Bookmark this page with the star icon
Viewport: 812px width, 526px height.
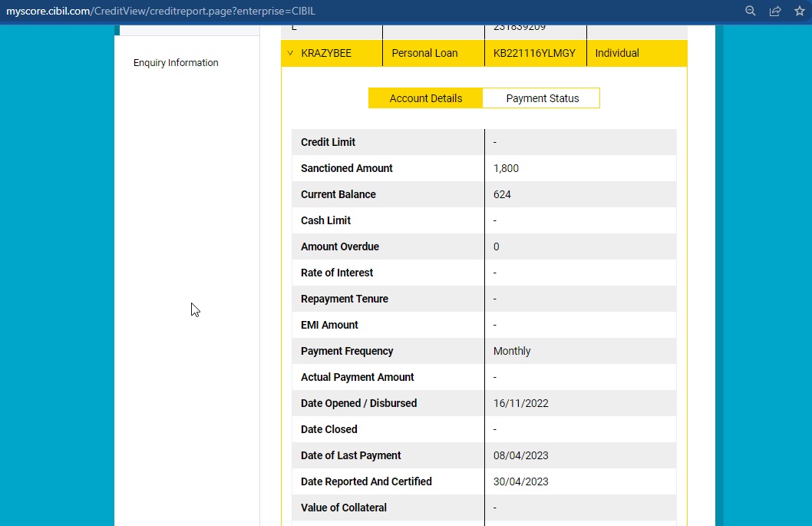(799, 12)
